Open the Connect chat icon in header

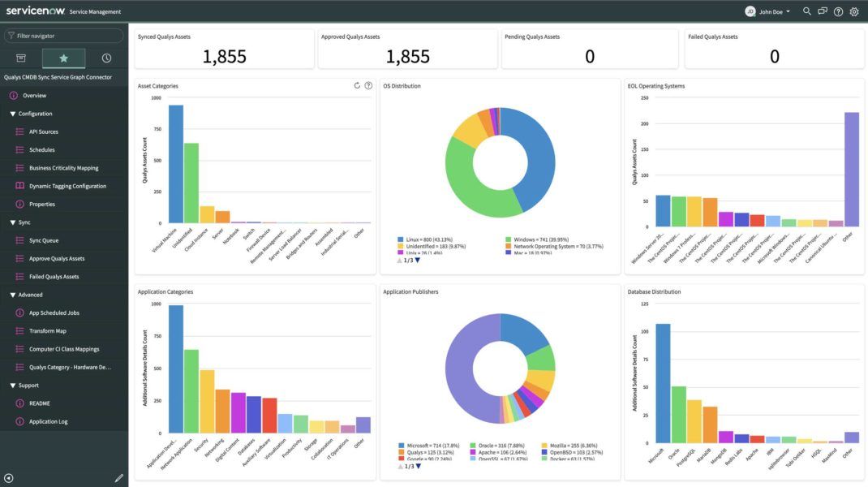coord(823,11)
